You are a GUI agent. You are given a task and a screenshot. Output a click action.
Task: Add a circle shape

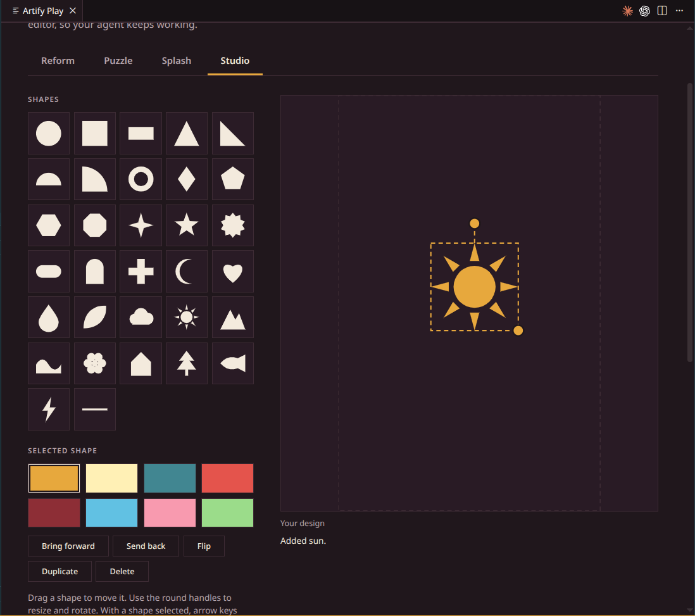[x=48, y=133]
